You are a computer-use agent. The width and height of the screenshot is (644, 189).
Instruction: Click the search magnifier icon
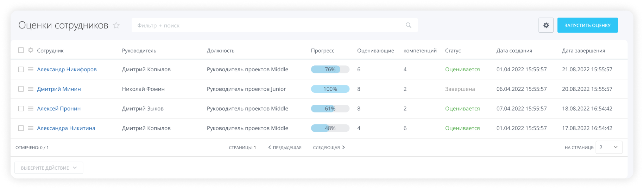(x=408, y=25)
